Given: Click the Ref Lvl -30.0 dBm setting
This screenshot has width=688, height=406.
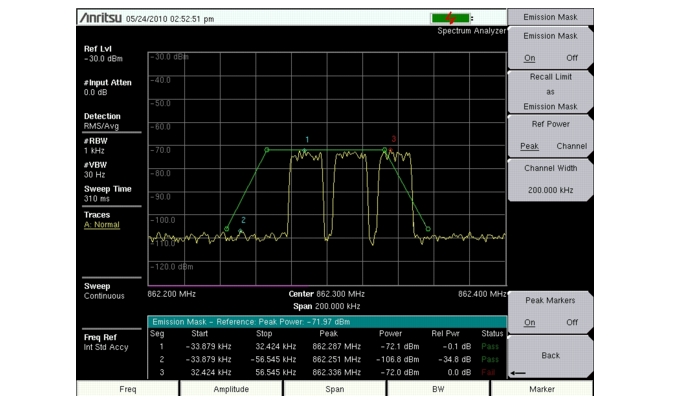Looking at the screenshot, I should tap(104, 54).
